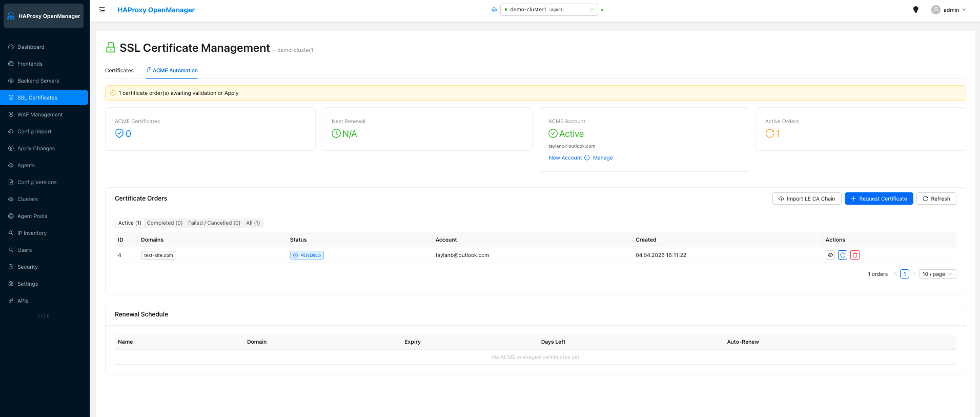Click the cloud icon beside the cluster selector

(x=494, y=10)
